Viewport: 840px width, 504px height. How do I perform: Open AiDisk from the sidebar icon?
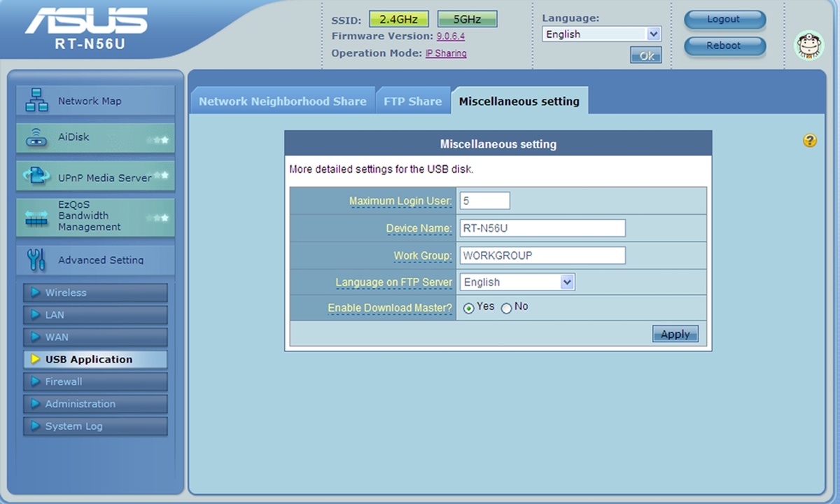click(x=36, y=139)
